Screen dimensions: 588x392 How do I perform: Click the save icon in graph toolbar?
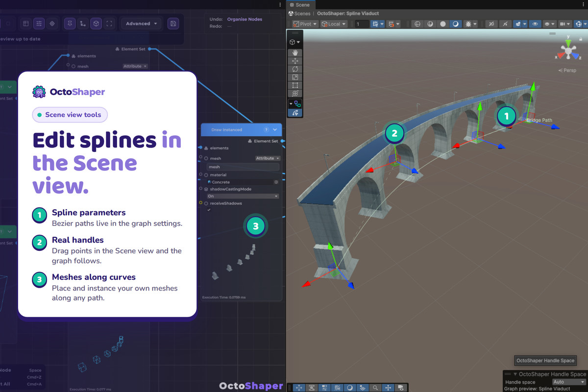pos(172,24)
